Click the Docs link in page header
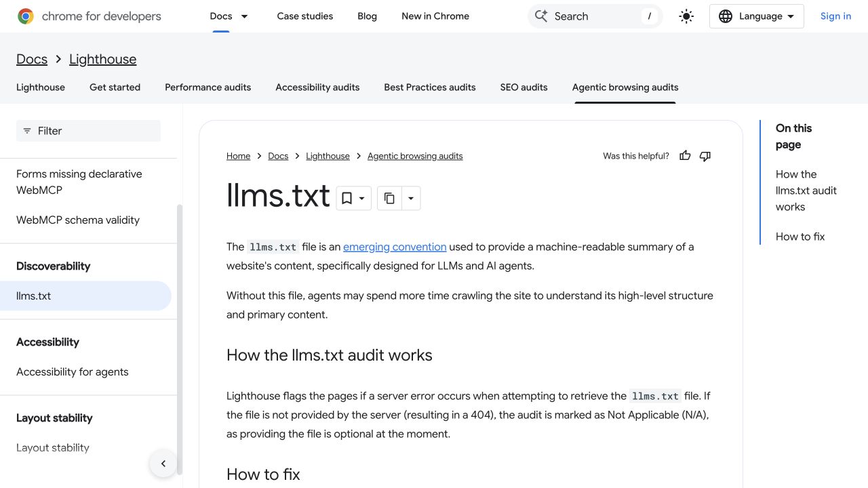Screen dimensions: 868x488 32,59
